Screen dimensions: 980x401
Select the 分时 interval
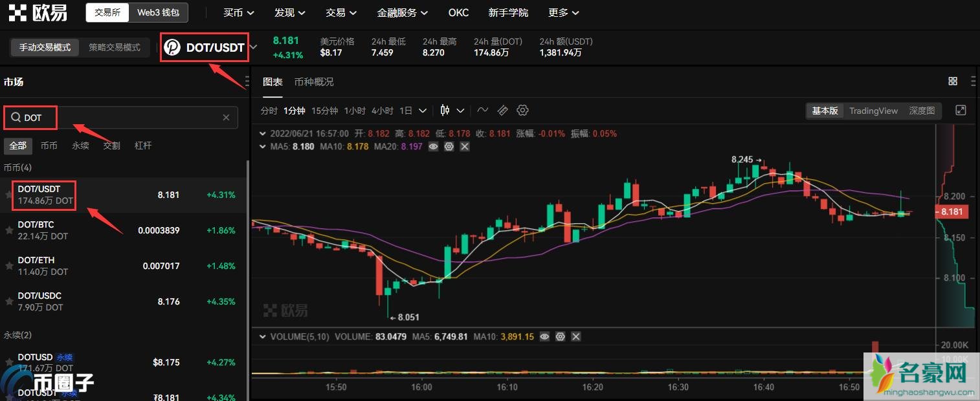pos(269,111)
